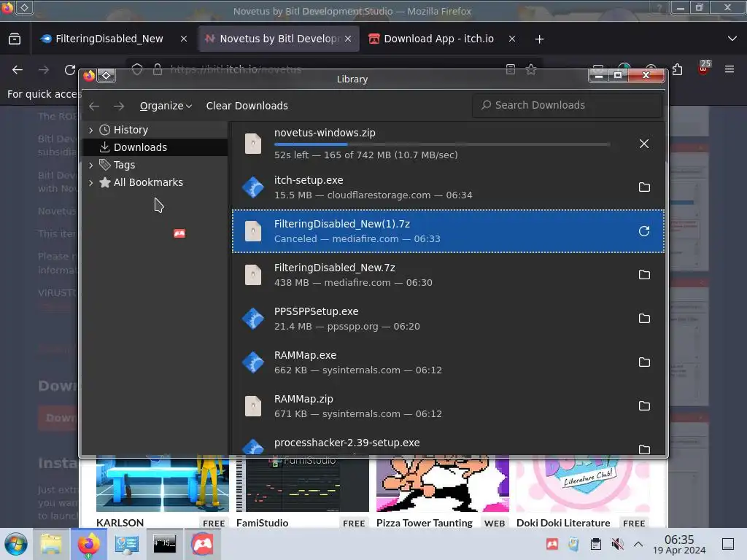Switch to Download App - itch.io tab
Image resolution: width=747 pixels, height=560 pixels.
(438, 39)
